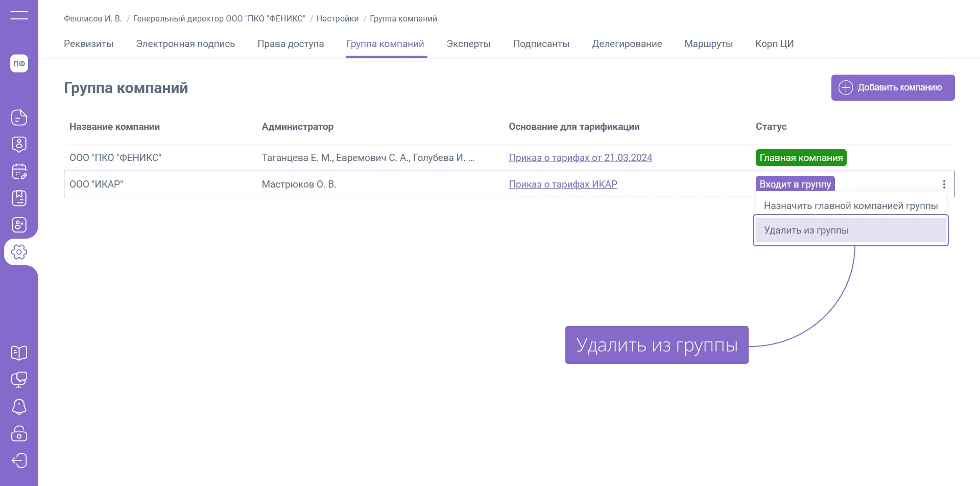Viewport: 980px width, 486px height.
Task: Choose "Назначить главной компанией группы" option
Action: [850, 206]
